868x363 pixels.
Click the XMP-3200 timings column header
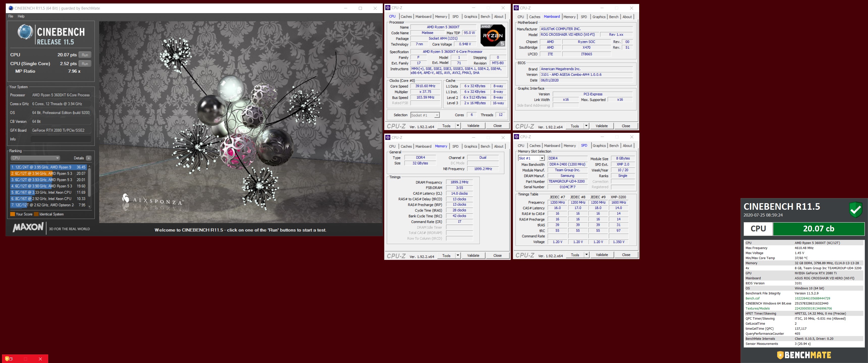(618, 197)
